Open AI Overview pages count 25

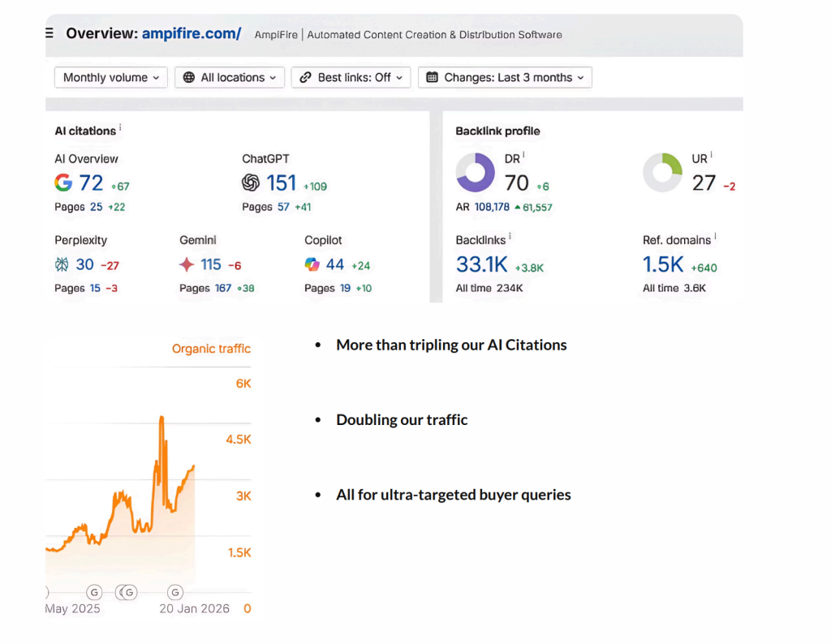pyautogui.click(x=96, y=207)
